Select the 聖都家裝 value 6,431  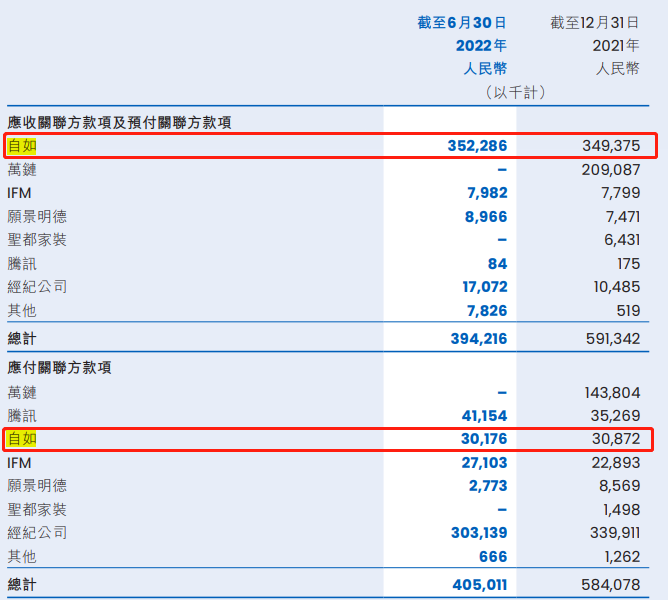click(x=620, y=240)
